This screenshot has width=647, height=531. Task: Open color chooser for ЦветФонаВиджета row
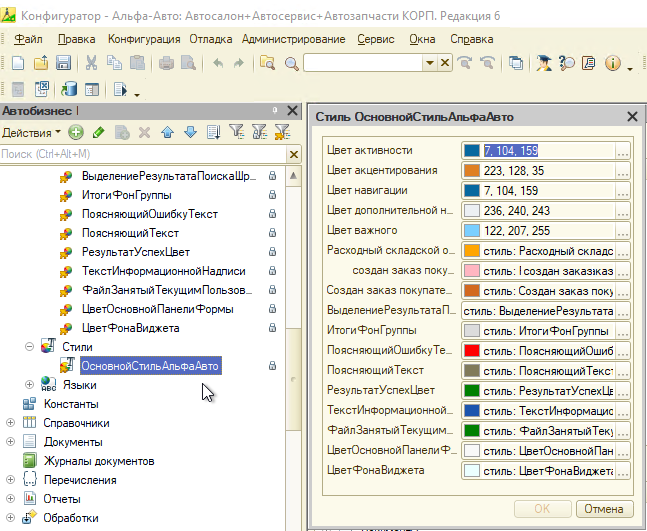[x=623, y=470]
